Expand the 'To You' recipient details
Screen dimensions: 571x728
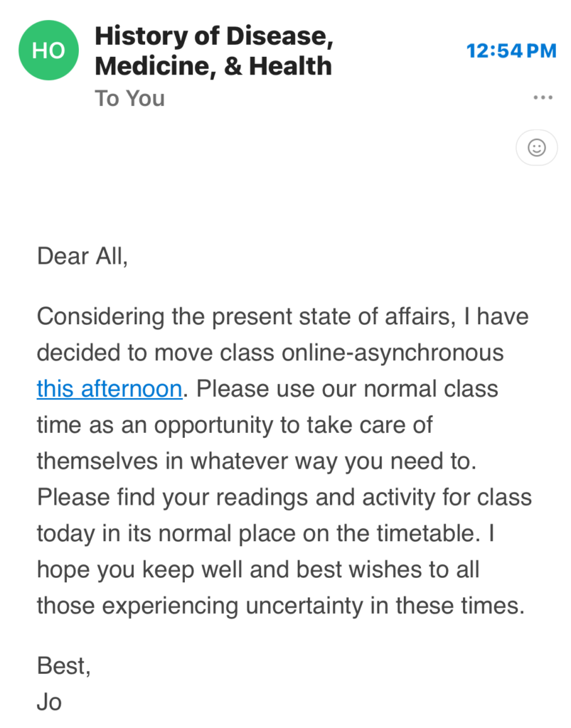click(130, 98)
